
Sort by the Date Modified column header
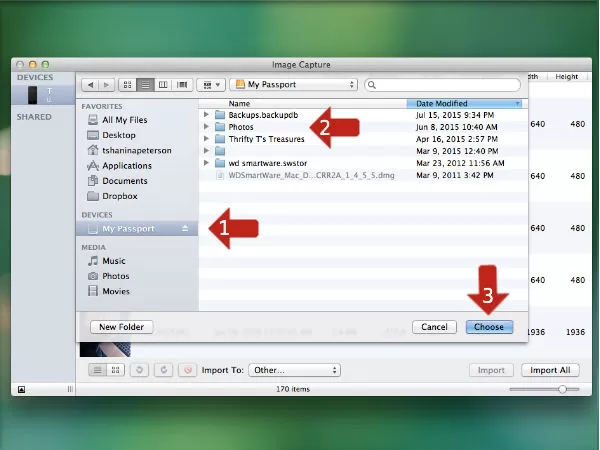[x=464, y=103]
